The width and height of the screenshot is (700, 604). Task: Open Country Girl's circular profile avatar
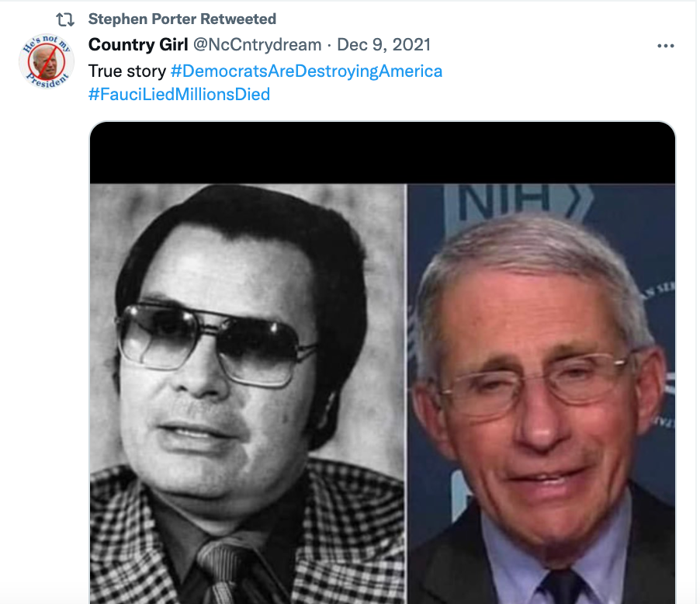point(47,61)
